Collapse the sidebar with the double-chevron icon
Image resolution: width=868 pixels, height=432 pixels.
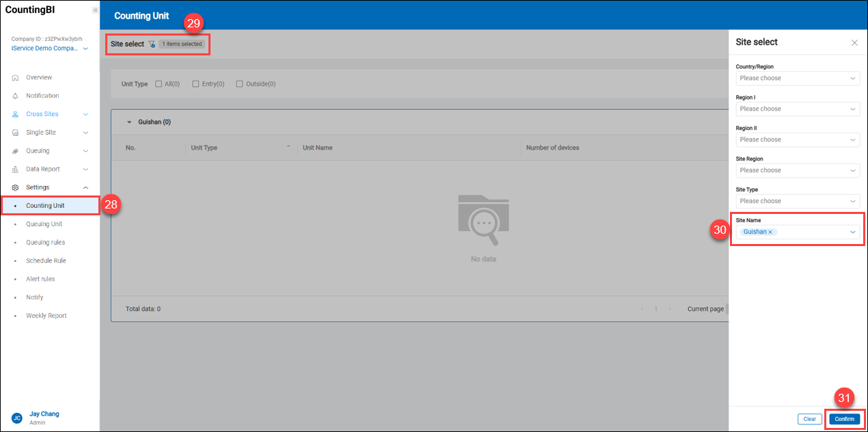95,10
